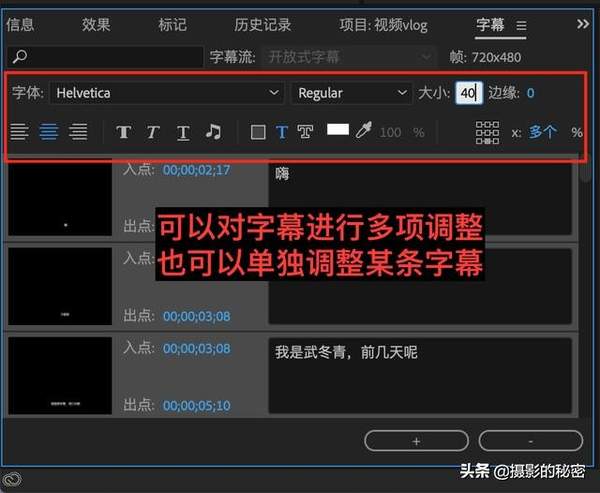Open the 项目: 视频vlog tab

(x=383, y=25)
